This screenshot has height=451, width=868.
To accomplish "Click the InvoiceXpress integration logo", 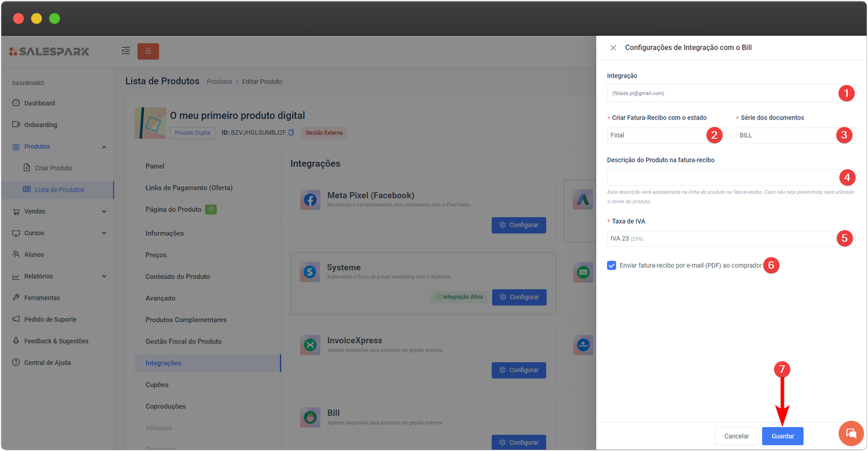I will (x=310, y=345).
